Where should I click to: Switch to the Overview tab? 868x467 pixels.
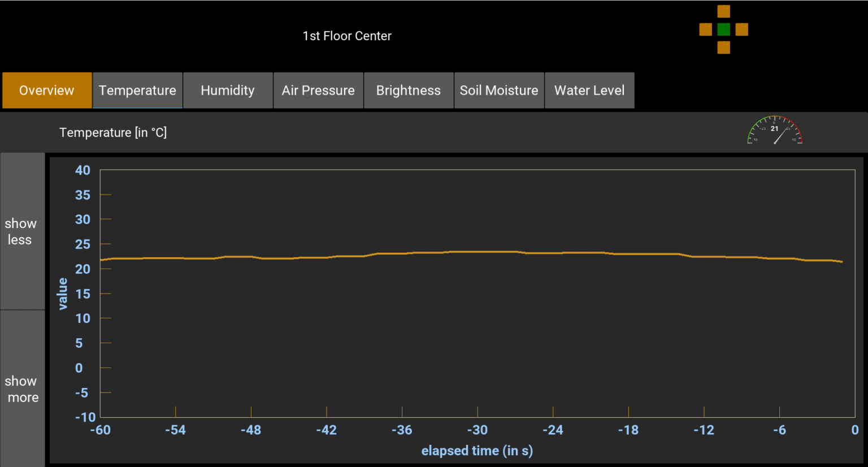click(47, 90)
